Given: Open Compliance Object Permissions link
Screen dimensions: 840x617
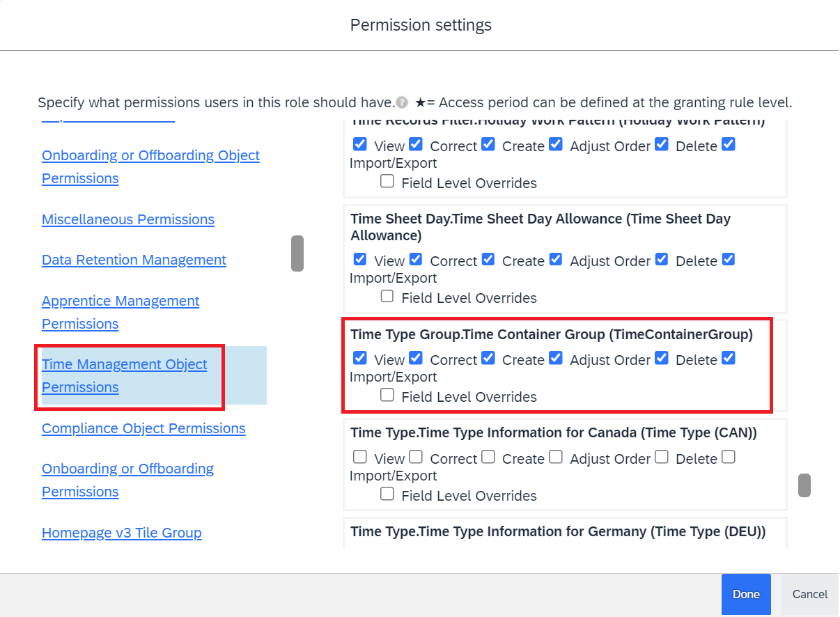Looking at the screenshot, I should 143,428.
